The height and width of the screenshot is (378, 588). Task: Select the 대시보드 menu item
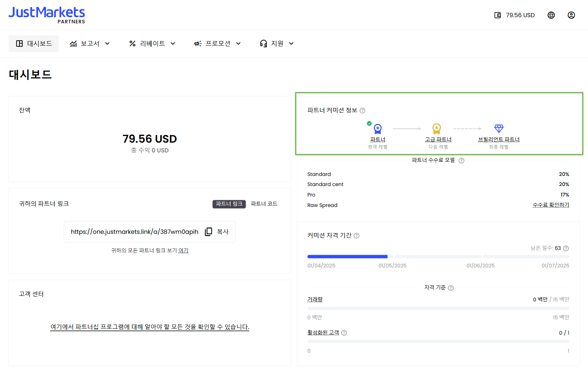tap(34, 44)
